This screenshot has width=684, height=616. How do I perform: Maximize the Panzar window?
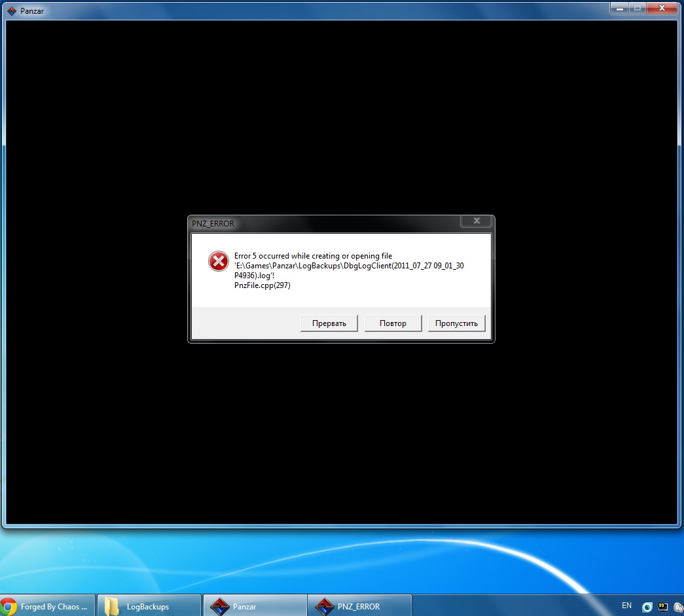(x=638, y=9)
